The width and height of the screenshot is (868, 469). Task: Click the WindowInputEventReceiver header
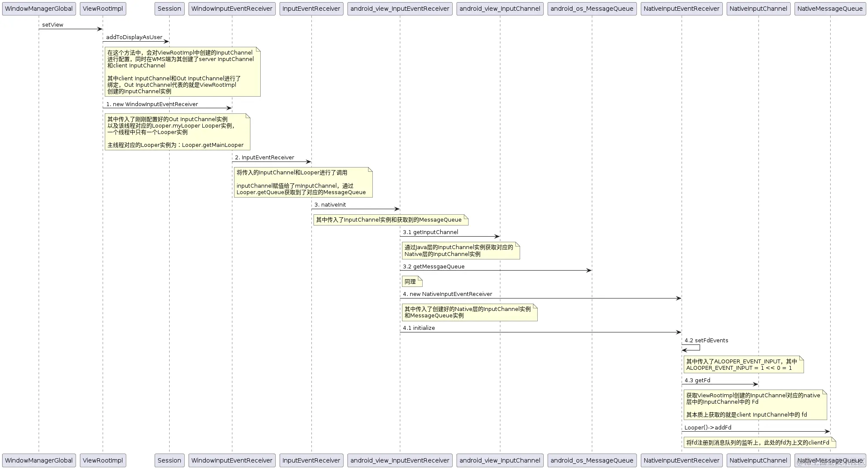(231, 8)
